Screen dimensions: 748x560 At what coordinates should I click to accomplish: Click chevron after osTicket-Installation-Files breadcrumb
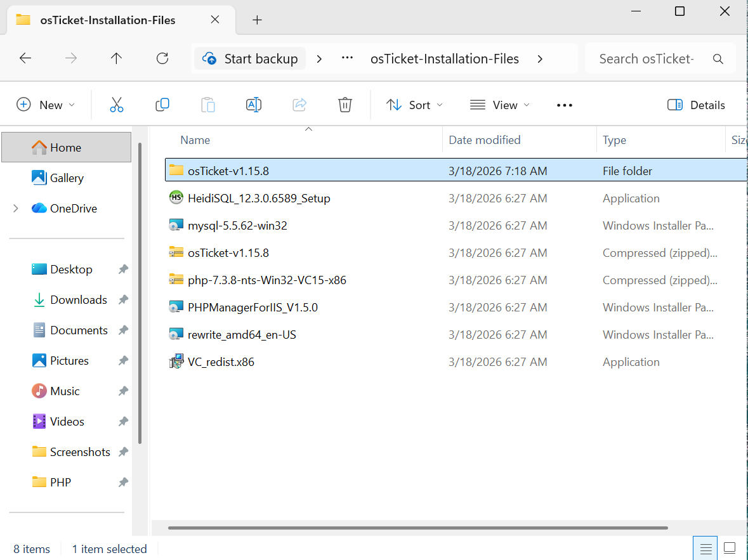coord(540,59)
